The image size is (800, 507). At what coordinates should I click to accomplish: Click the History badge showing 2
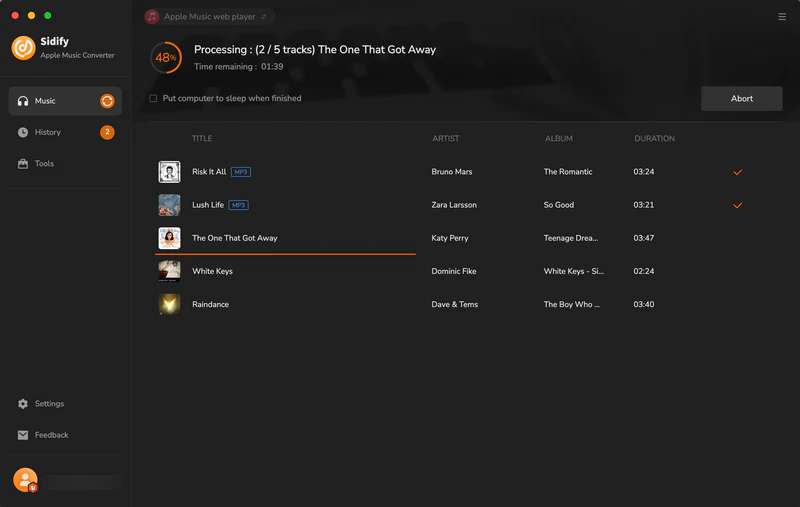tap(107, 132)
